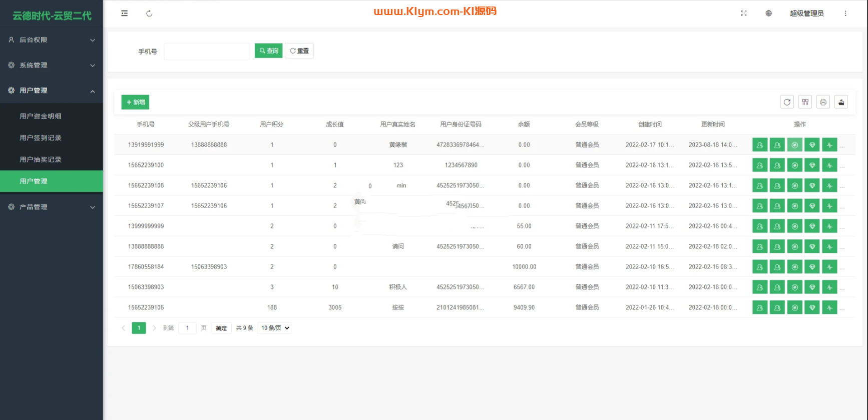This screenshot has height=420, width=868.
Task: Go to the next page arrow
Action: click(x=154, y=328)
